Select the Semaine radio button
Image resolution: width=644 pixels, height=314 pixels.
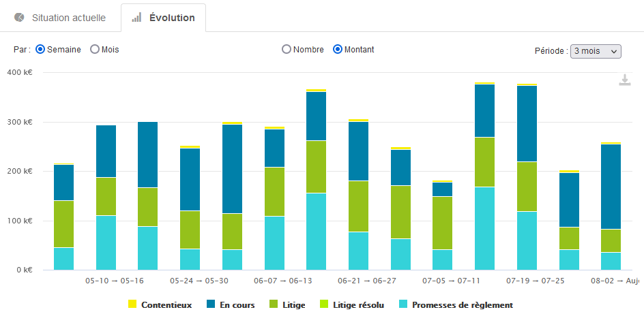tap(40, 50)
